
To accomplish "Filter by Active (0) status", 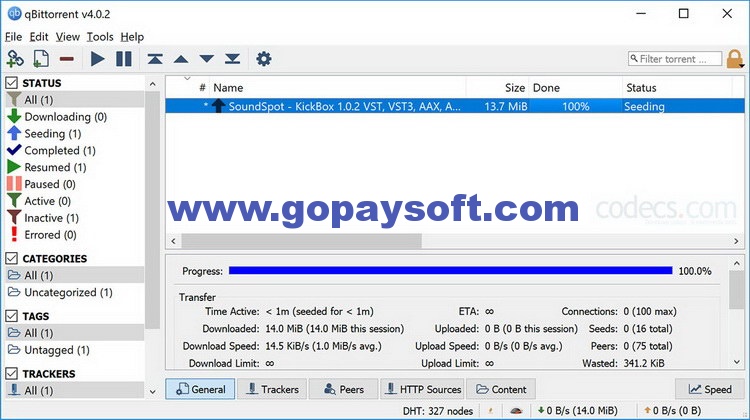I will click(75, 201).
